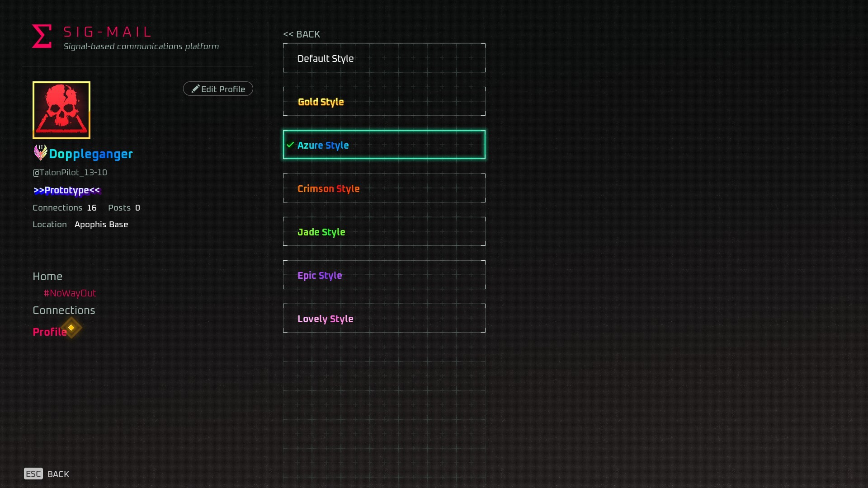This screenshot has height=488, width=868.
Task: Click the rank badge beside Doppleganger
Action: pos(40,153)
